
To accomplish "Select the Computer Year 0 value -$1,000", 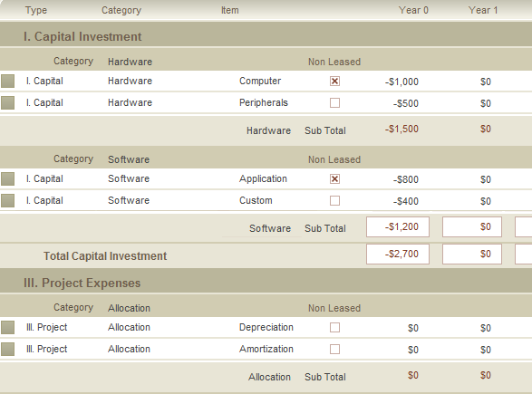I will click(401, 82).
